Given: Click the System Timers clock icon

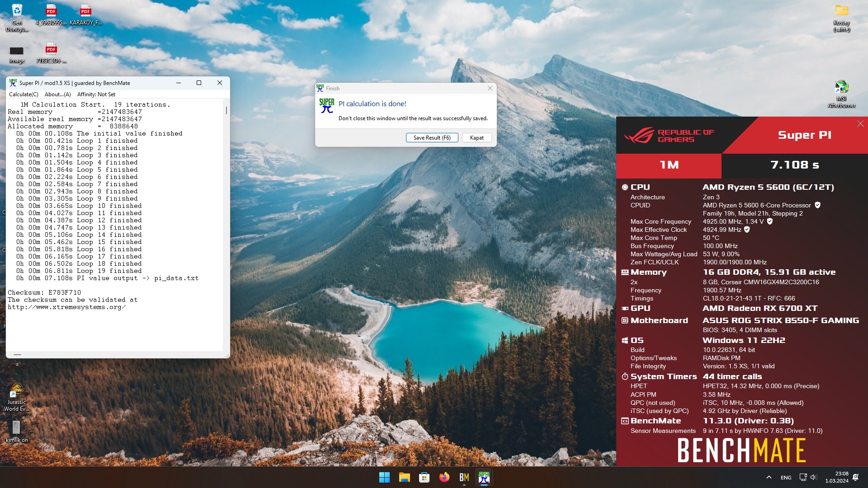Looking at the screenshot, I should pyautogui.click(x=625, y=376).
